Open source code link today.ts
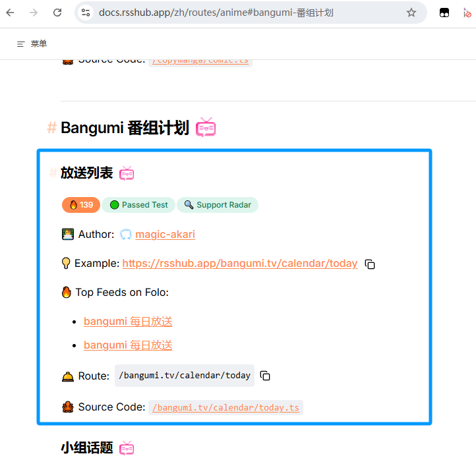 tap(225, 407)
